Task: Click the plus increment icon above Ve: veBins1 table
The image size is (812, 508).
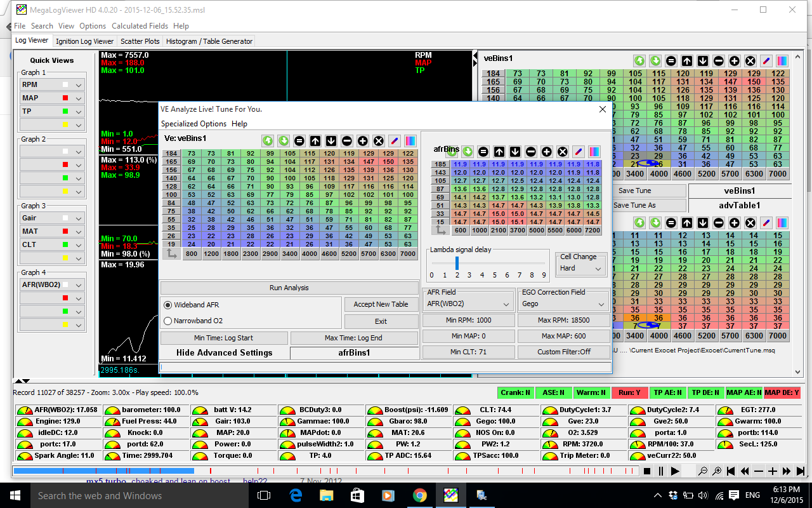Action: (363, 140)
